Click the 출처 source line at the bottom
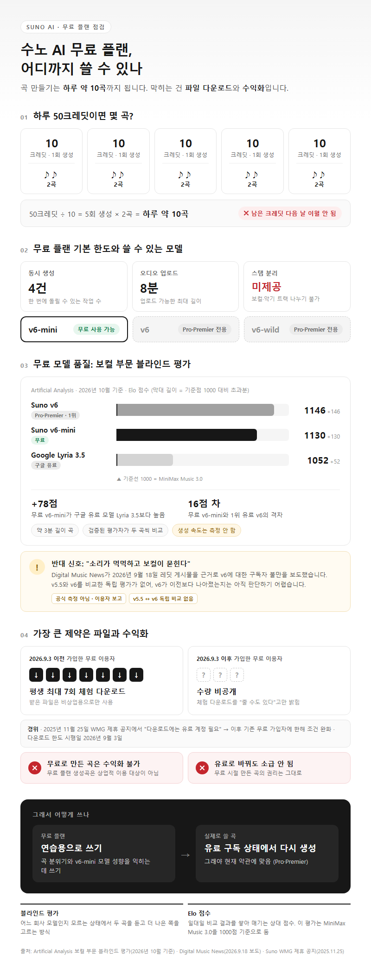 pyautogui.click(x=182, y=951)
